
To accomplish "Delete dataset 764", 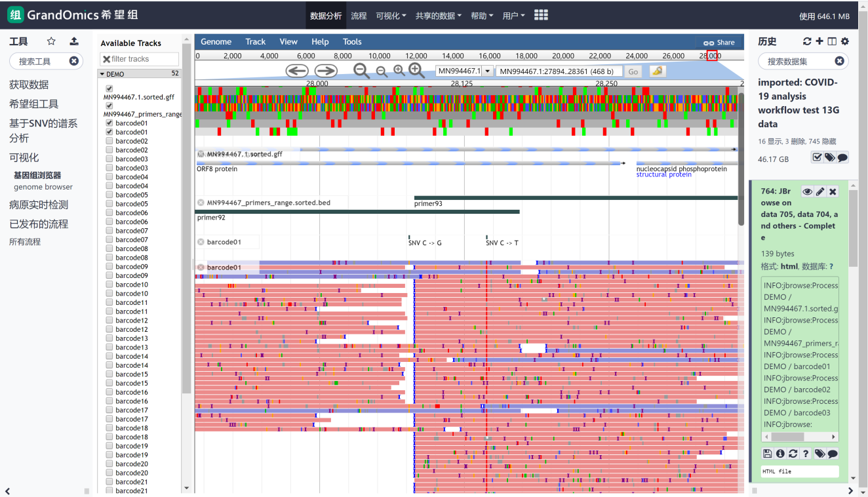I will click(833, 191).
